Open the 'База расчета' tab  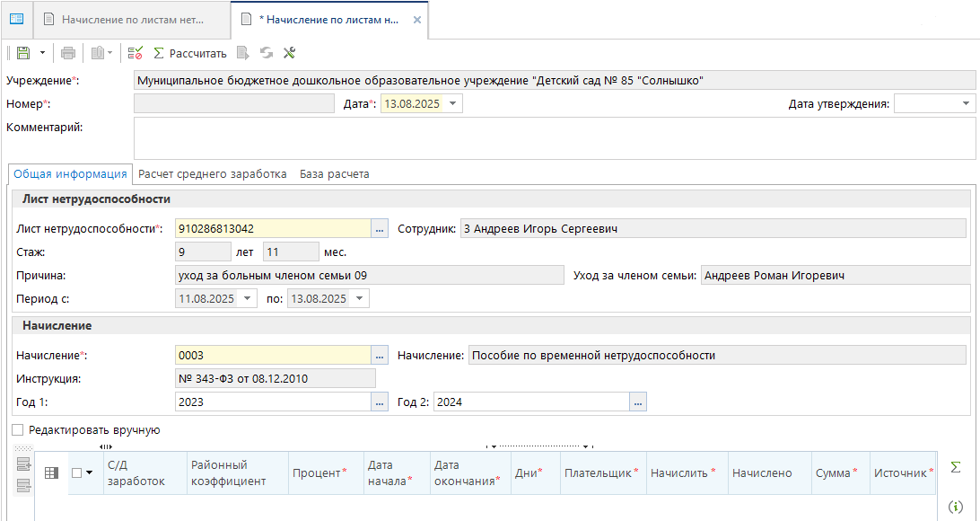coord(334,174)
